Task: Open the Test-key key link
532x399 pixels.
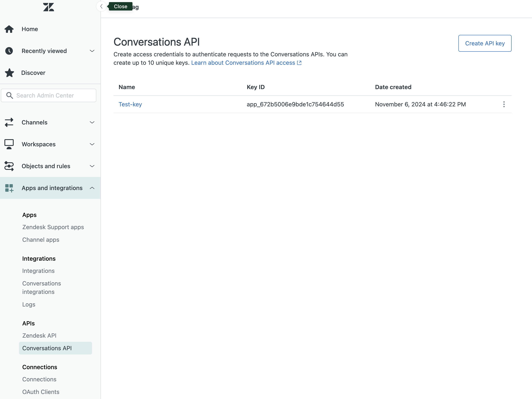Action: (x=130, y=104)
